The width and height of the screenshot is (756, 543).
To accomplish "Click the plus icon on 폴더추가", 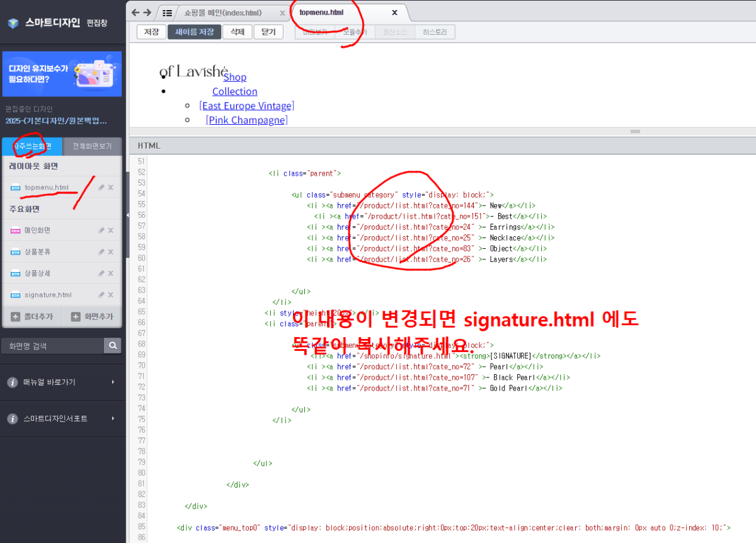I will pos(15,316).
